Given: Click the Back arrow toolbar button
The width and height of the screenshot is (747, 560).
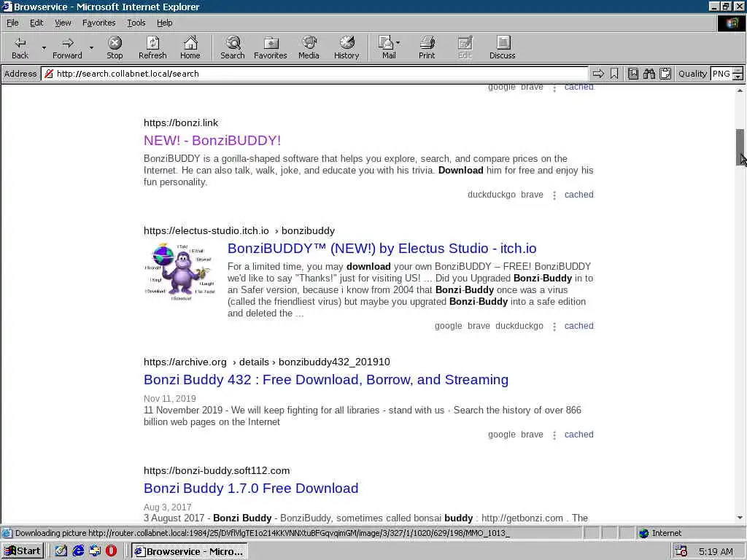Looking at the screenshot, I should point(20,47).
